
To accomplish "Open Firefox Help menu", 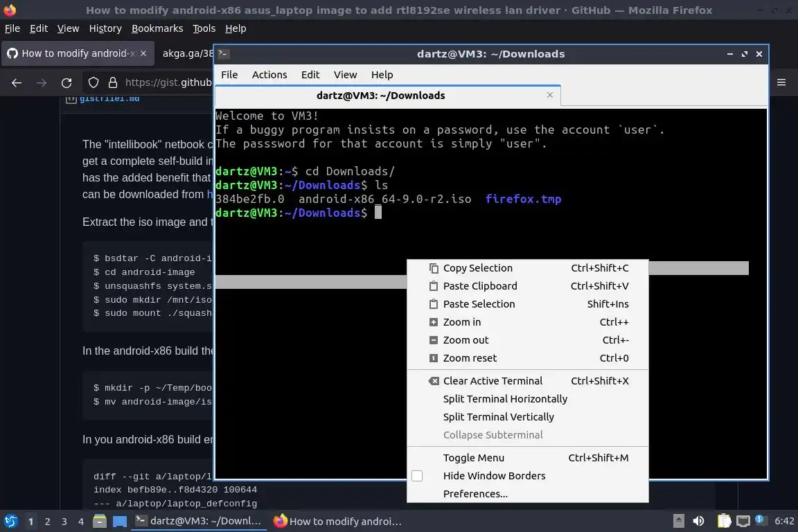I will tap(236, 28).
